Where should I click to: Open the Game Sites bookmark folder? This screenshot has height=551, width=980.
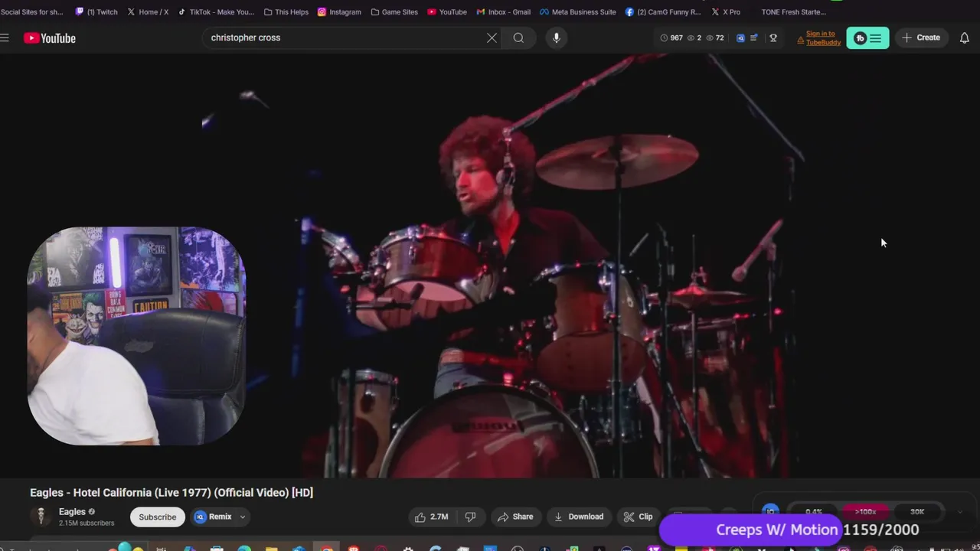[x=394, y=11]
